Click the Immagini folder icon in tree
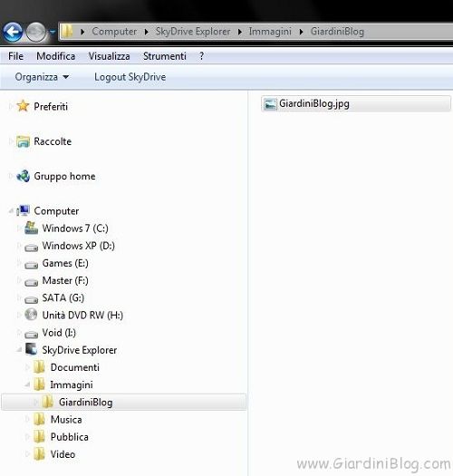The image size is (453, 476). coord(40,384)
